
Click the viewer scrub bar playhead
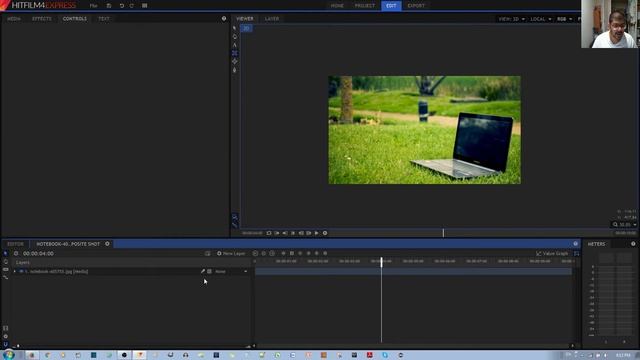click(x=443, y=233)
